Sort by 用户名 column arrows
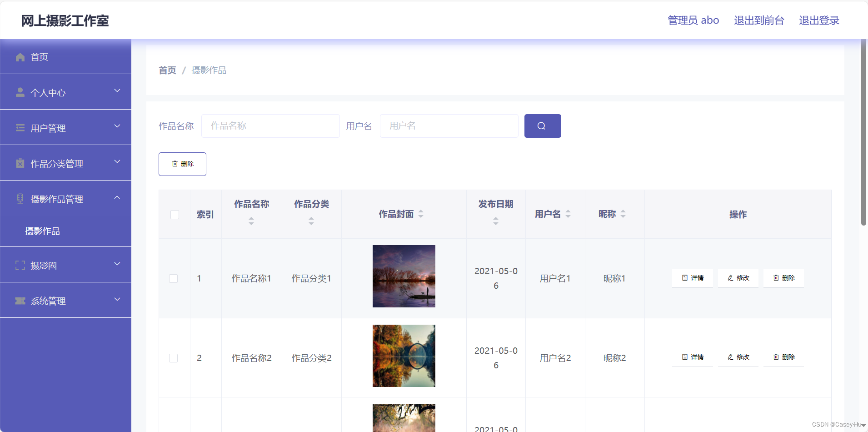Image resolution: width=868 pixels, height=432 pixels. 568,214
